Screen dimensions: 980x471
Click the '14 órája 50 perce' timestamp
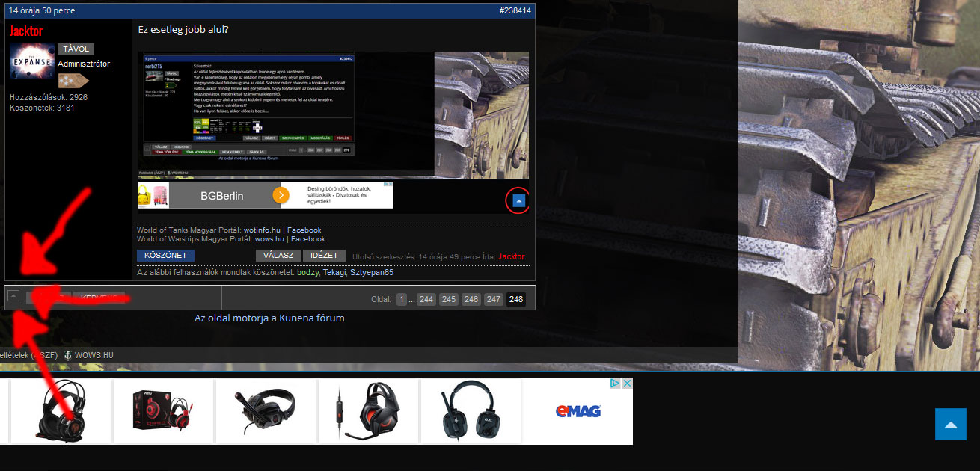(40, 11)
